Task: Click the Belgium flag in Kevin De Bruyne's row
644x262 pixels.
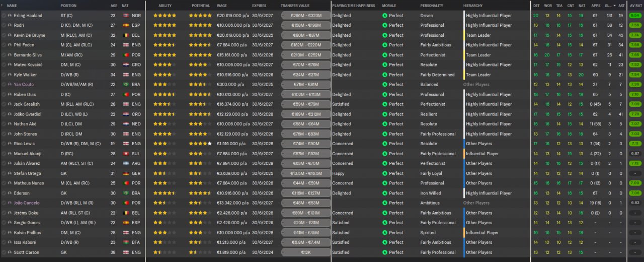Action: coord(125,35)
